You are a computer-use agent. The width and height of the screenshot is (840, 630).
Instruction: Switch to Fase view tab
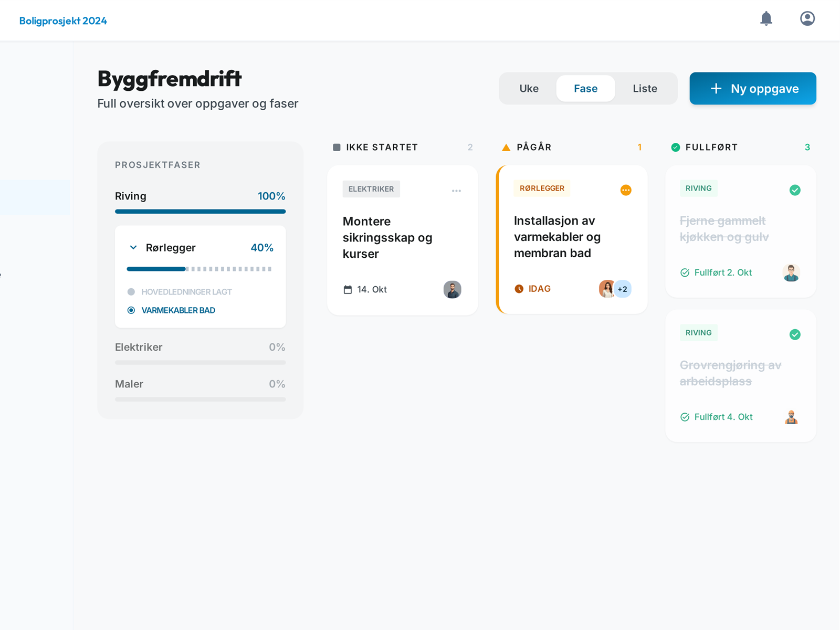(585, 88)
